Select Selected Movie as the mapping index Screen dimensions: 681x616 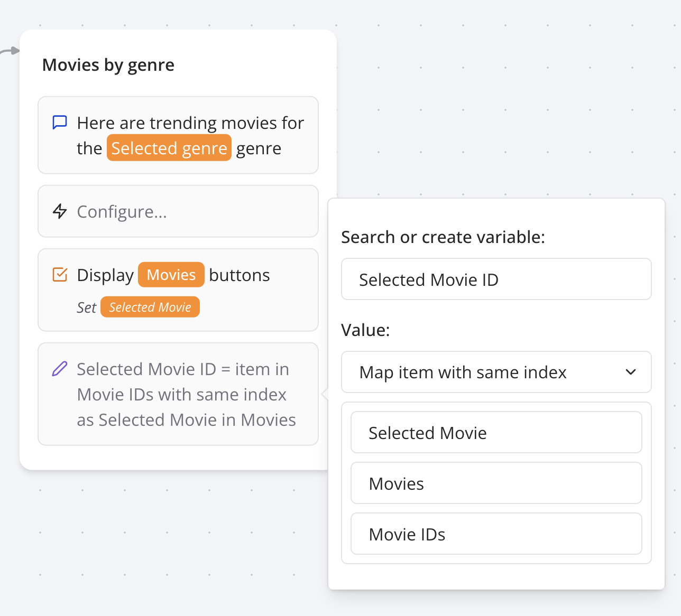tap(496, 432)
